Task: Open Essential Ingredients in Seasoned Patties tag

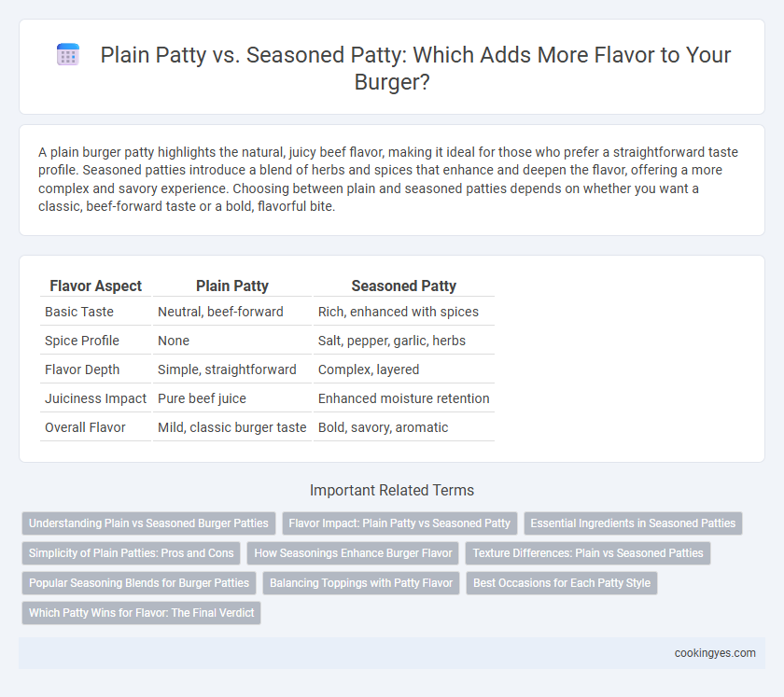Action: [633, 523]
